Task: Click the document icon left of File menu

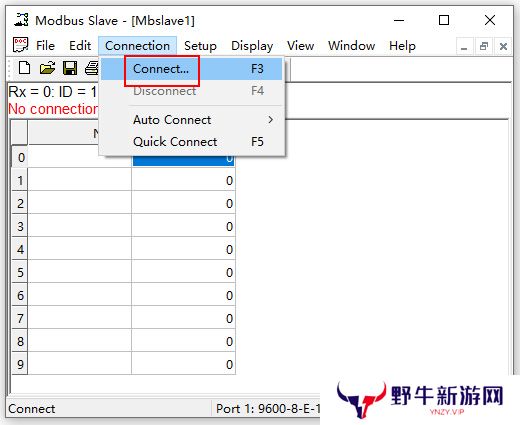Action: click(x=20, y=45)
